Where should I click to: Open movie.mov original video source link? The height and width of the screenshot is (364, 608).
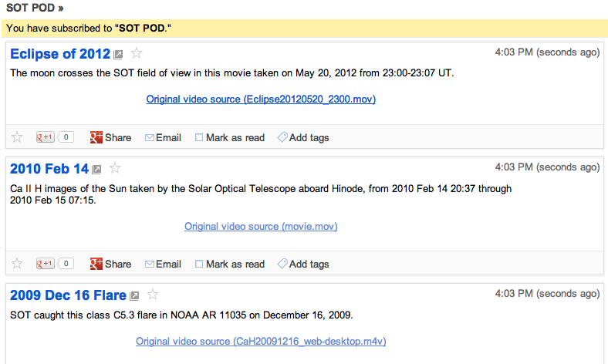coord(261,227)
